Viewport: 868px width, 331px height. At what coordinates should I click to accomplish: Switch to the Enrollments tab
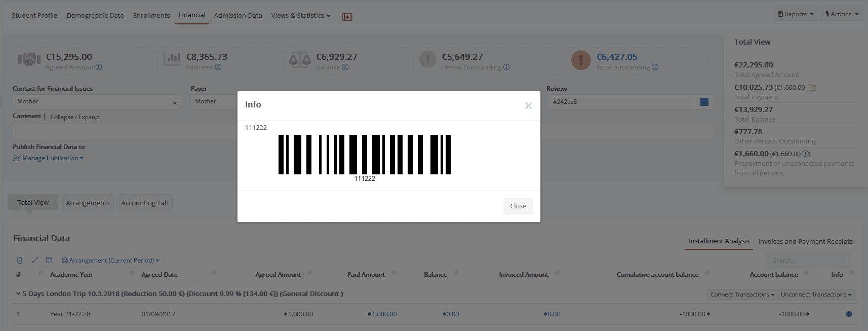tap(151, 15)
